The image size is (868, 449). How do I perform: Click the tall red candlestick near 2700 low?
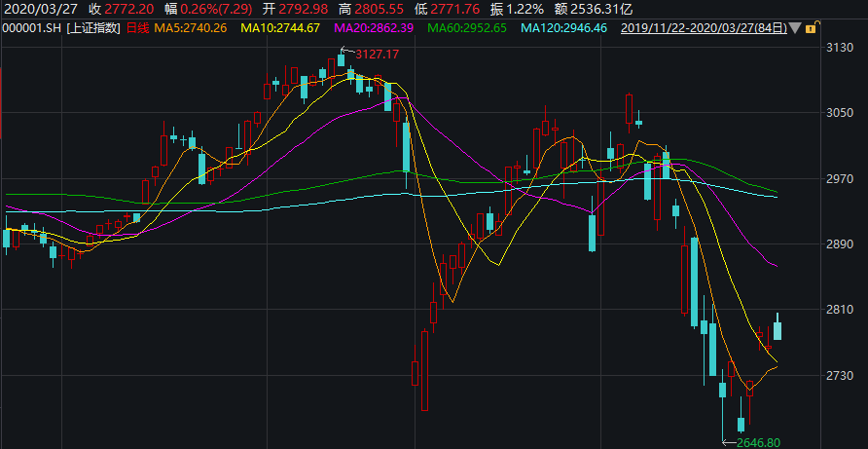point(424,370)
